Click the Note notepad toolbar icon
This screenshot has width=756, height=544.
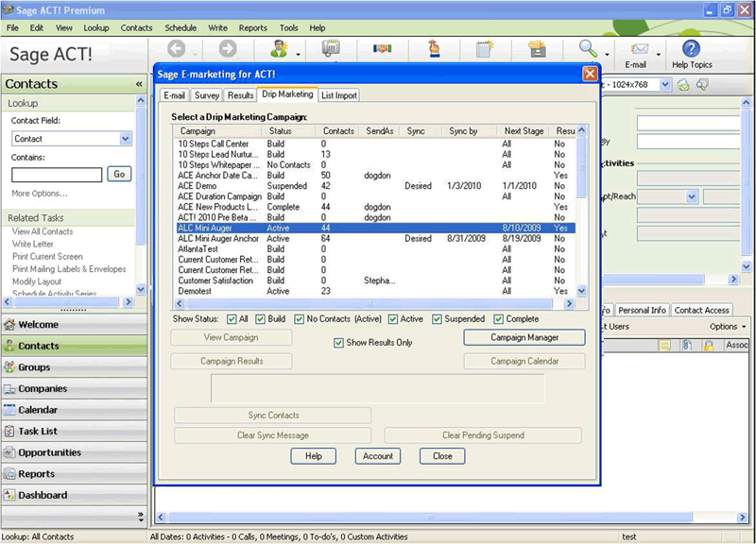485,49
